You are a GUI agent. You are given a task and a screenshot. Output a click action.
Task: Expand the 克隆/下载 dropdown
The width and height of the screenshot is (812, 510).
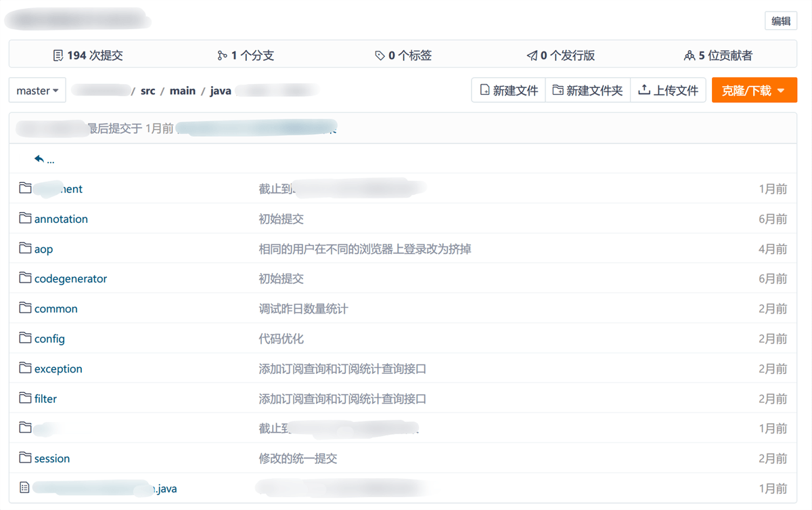(x=754, y=89)
